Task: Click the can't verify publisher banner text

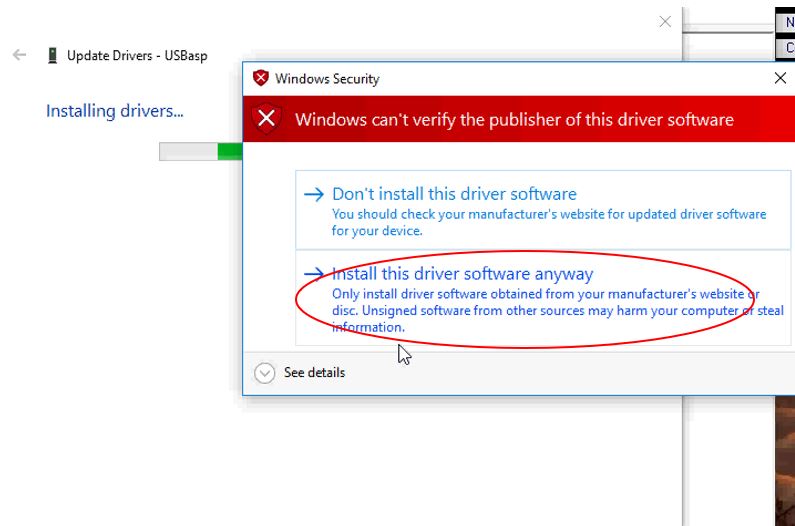Action: pyautogui.click(x=514, y=120)
